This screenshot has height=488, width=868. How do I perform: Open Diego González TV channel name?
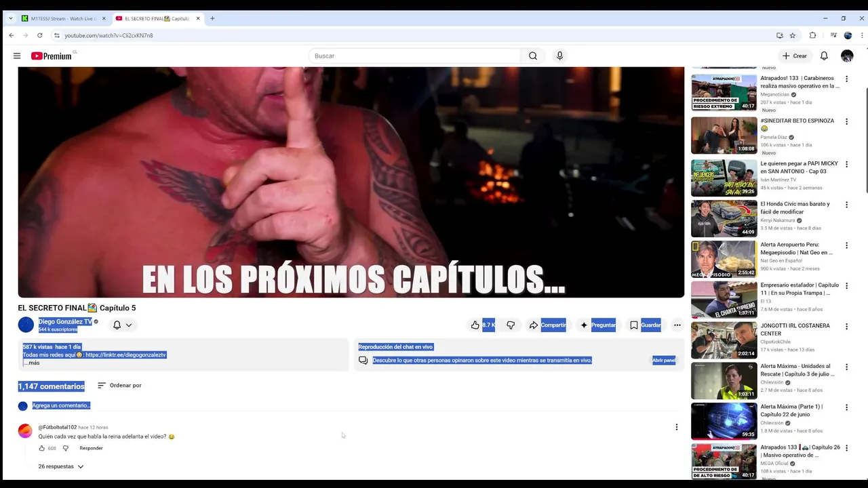click(x=65, y=322)
